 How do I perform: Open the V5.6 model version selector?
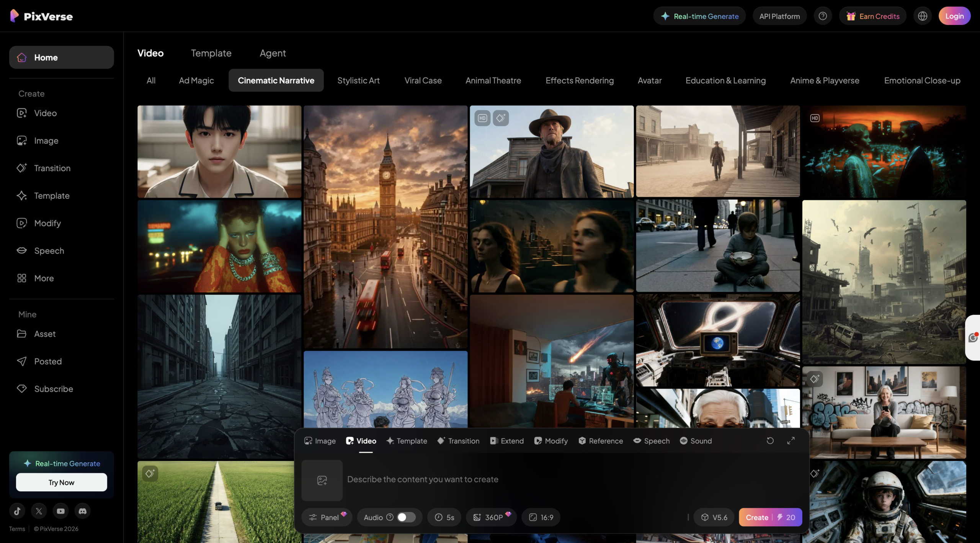click(x=714, y=517)
